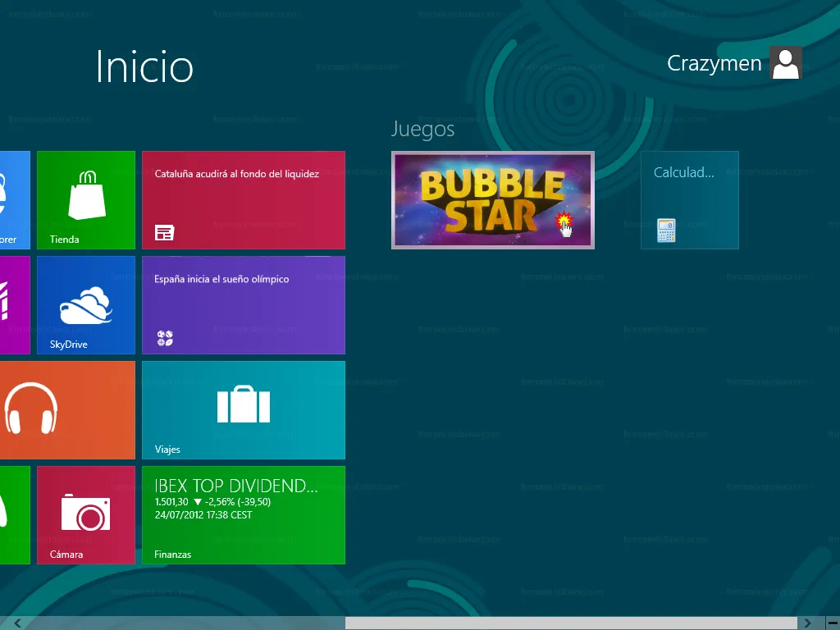The height and width of the screenshot is (630, 840).
Task: Click the zoom-out button at scrollbar end
Action: click(x=833, y=623)
